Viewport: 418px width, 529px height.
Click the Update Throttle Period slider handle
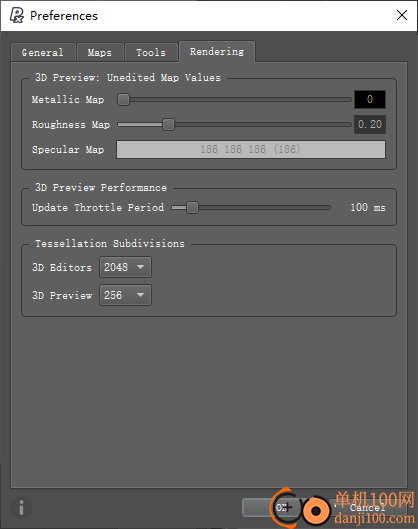click(x=192, y=207)
